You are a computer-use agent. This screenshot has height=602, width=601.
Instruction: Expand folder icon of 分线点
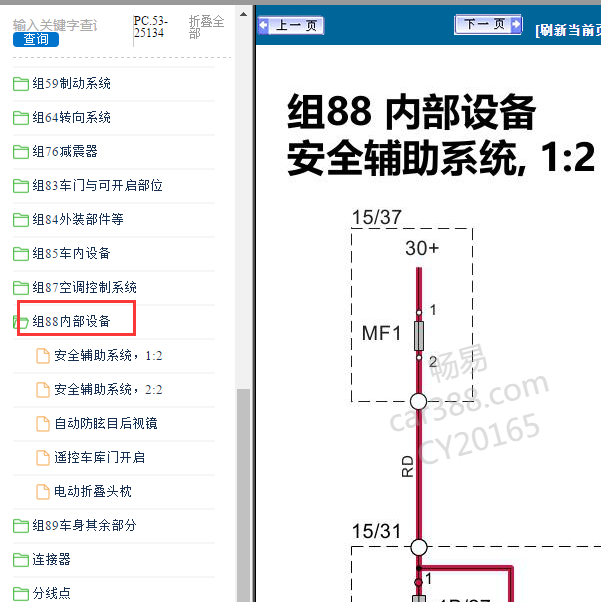pos(21,593)
